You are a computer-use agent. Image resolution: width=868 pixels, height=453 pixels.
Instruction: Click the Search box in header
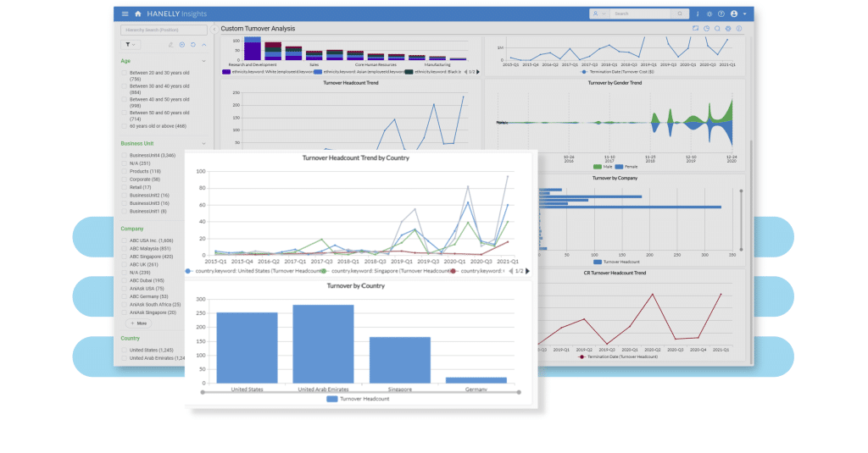[643, 14]
